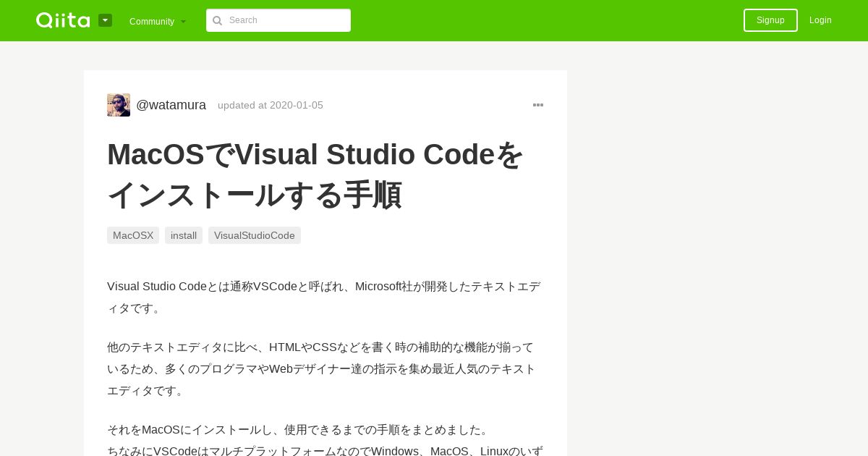This screenshot has height=456, width=868.
Task: Open the article three-dot options menu
Action: (x=538, y=105)
